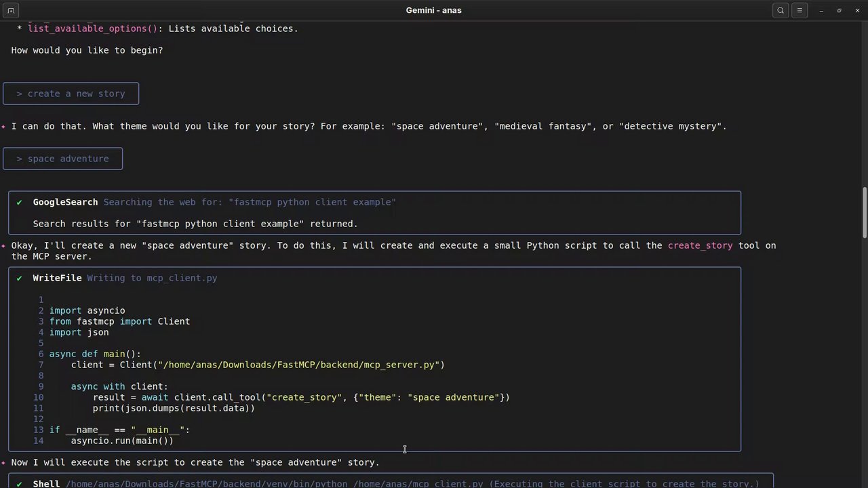Click the "create a new story" prompt box
Screen dimensions: 868x488
coord(71,94)
